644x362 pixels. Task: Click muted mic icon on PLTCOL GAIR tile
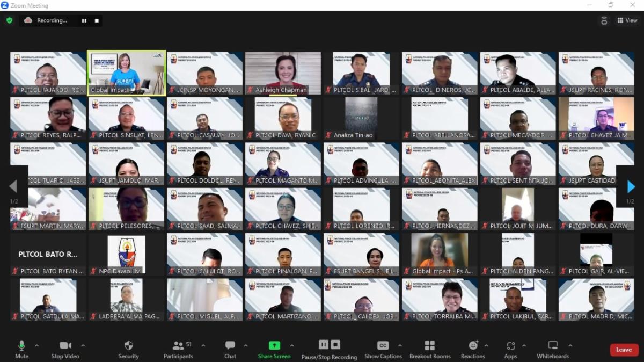point(563,271)
